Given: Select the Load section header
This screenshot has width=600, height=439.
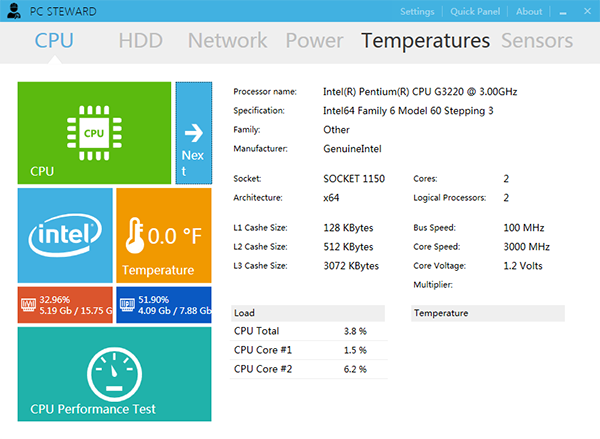Looking at the screenshot, I should point(308,313).
